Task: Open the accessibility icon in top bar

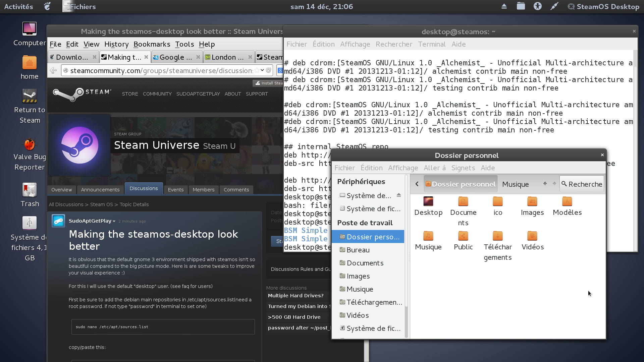Action: 537,6
